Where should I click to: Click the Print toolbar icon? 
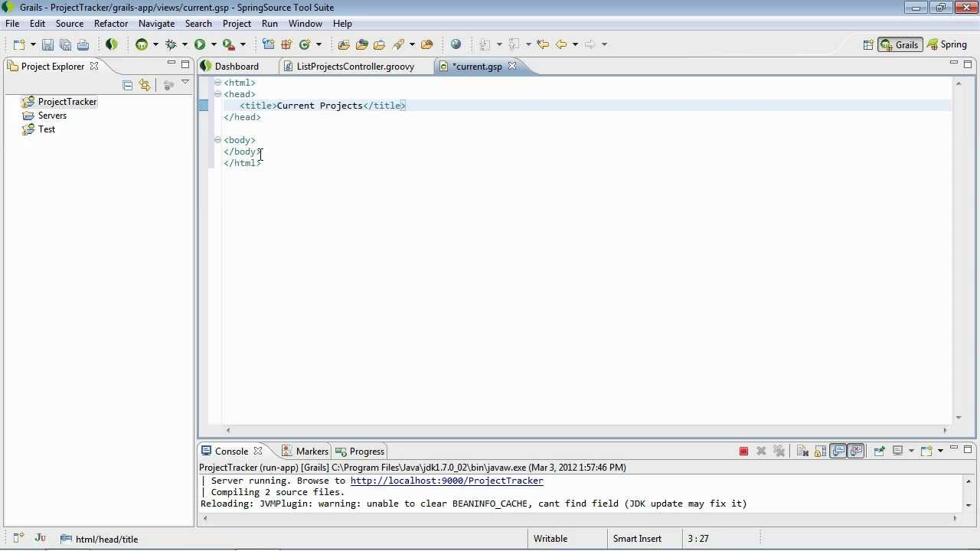83,44
